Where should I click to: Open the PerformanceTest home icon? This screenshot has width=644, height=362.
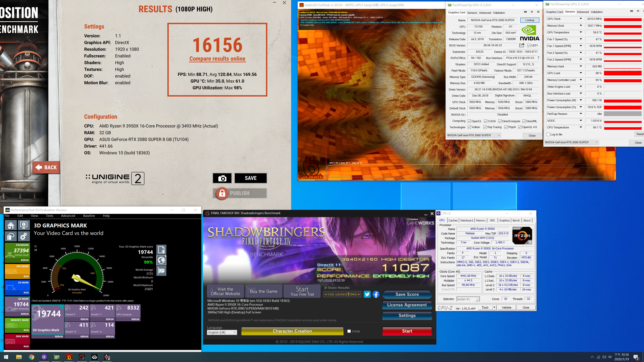point(11,225)
